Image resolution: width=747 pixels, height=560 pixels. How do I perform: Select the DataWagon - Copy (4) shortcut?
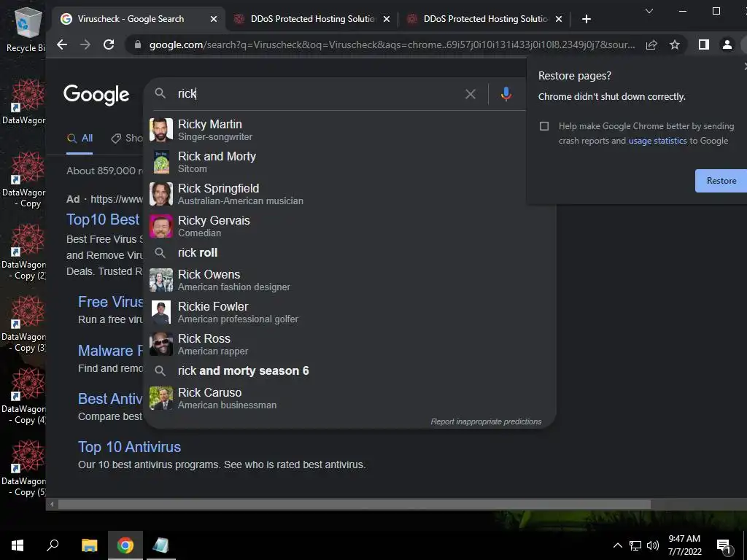click(x=25, y=396)
